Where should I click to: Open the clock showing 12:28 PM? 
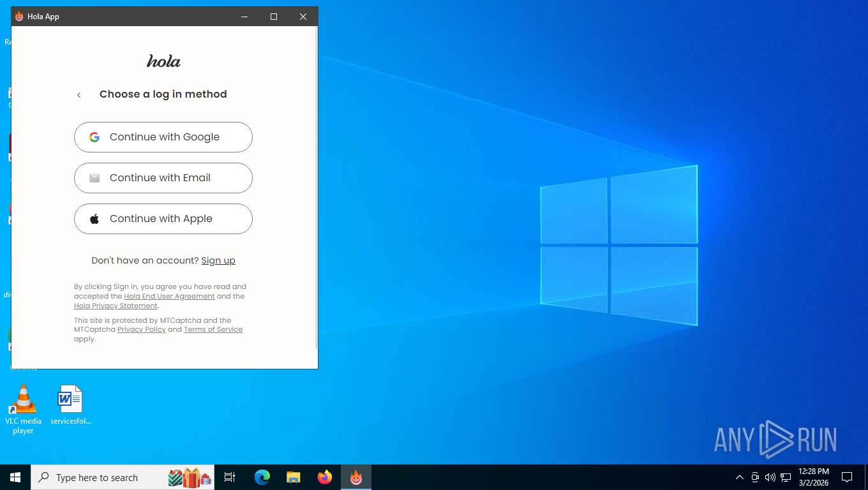point(814,477)
